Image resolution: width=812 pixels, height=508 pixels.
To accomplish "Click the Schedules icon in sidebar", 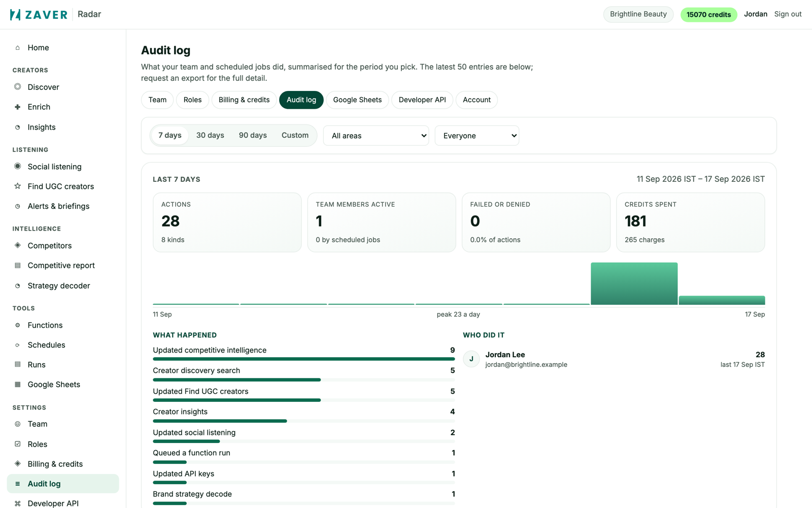I will [x=18, y=345].
